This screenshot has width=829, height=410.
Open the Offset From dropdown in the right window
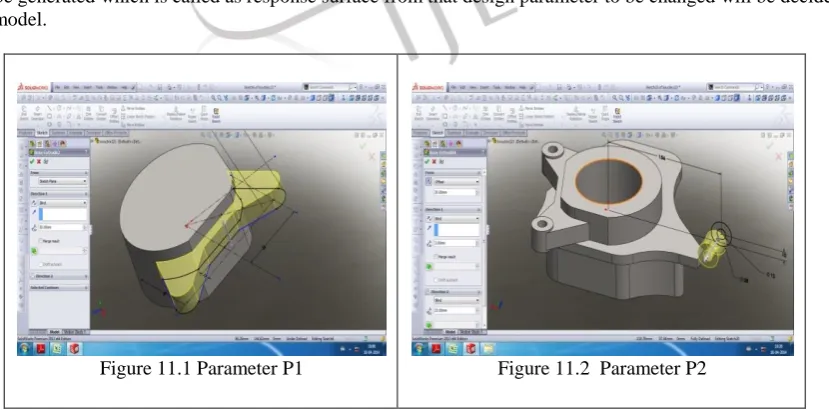click(456, 181)
